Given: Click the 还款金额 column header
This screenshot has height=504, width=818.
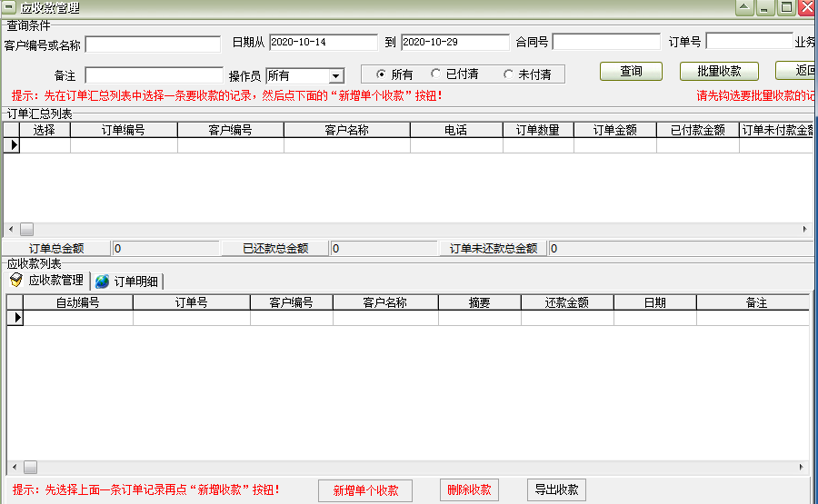Looking at the screenshot, I should (567, 302).
